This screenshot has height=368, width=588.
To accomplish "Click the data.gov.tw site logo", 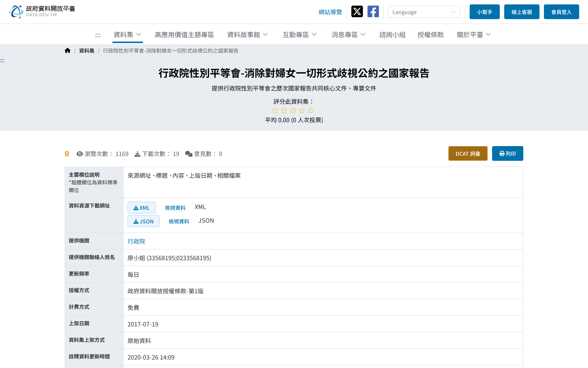I will tap(42, 12).
